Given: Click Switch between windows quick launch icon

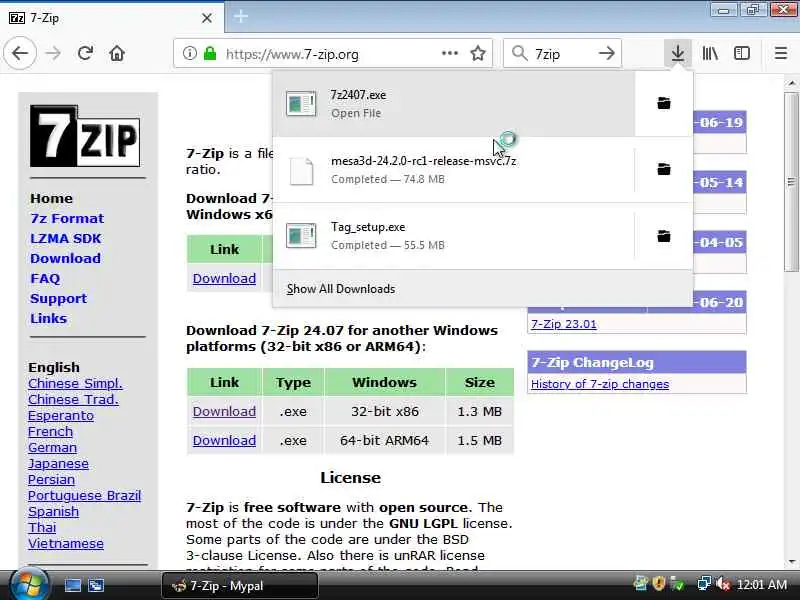Looking at the screenshot, I should 95,585.
